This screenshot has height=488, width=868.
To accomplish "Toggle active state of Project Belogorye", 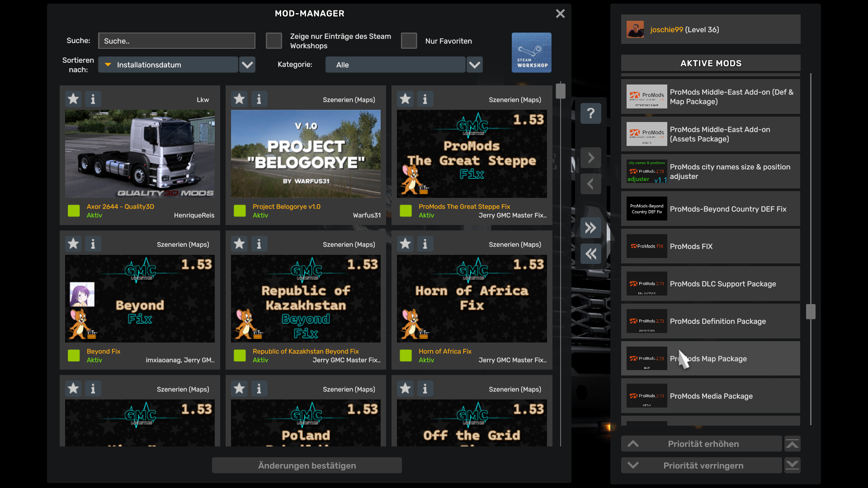I will [240, 211].
